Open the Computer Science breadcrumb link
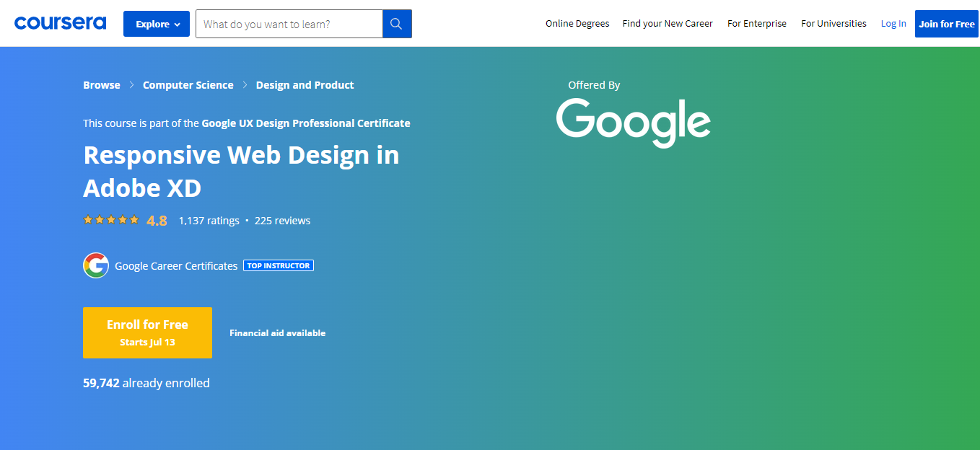 click(188, 84)
